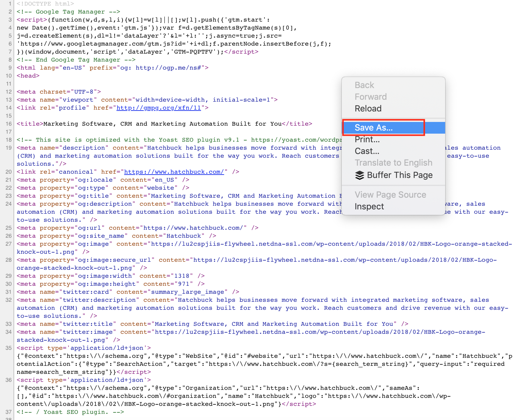516x420 pixels.
Task: Click the Google Tag Manager opening comment
Action: click(68, 12)
